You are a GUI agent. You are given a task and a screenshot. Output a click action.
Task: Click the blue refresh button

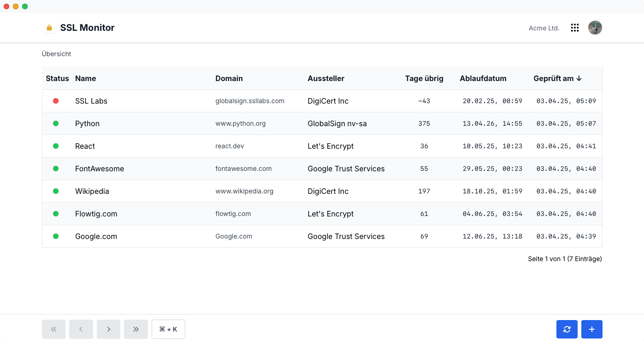(567, 329)
